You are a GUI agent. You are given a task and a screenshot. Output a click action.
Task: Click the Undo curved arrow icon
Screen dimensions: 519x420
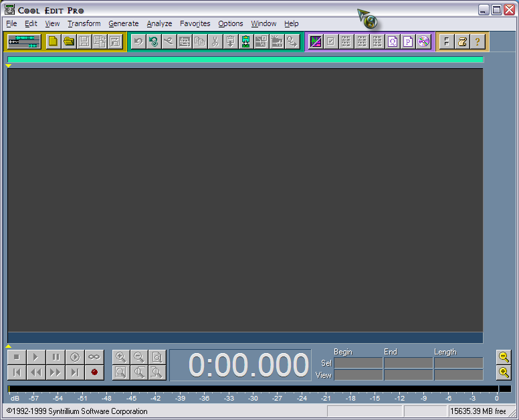(x=138, y=41)
